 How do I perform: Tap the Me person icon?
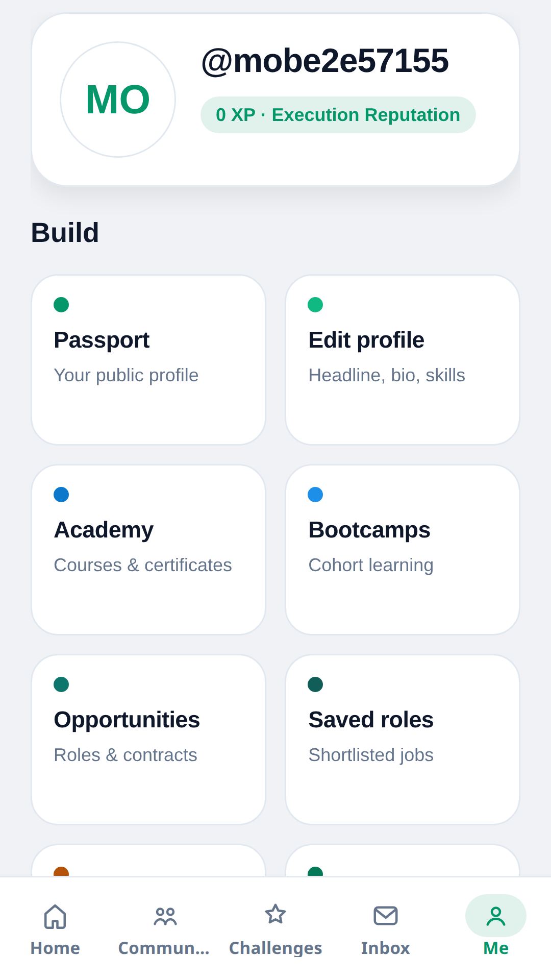(x=496, y=916)
